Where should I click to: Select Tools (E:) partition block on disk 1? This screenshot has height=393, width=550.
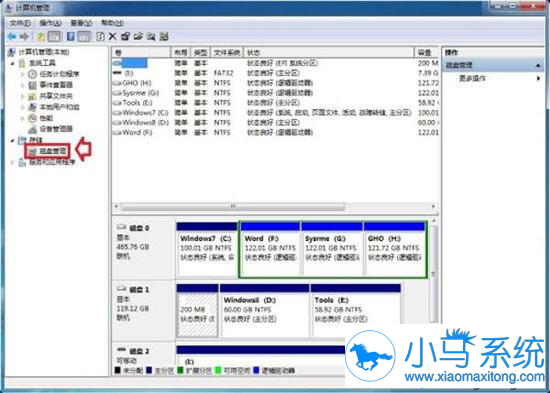(356, 311)
